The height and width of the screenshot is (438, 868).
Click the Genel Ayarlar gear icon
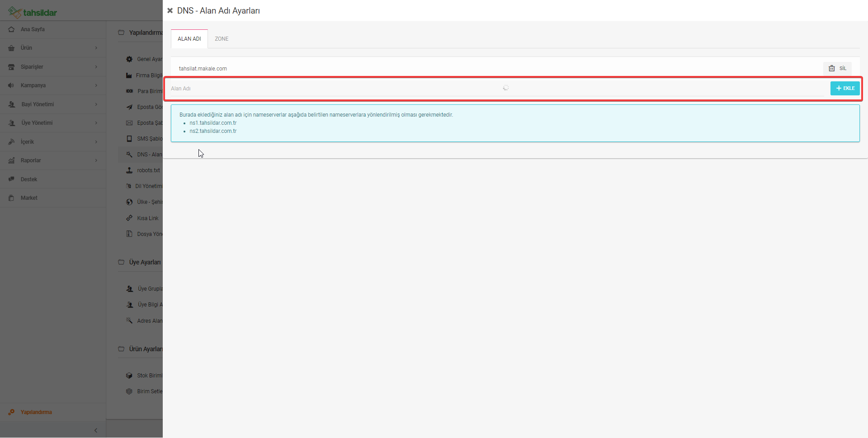[x=129, y=59]
